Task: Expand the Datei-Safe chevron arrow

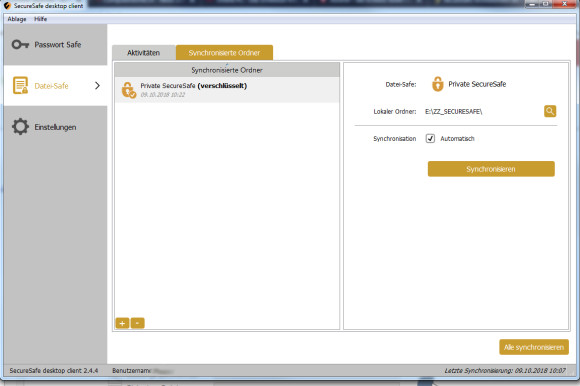Action: [x=97, y=86]
